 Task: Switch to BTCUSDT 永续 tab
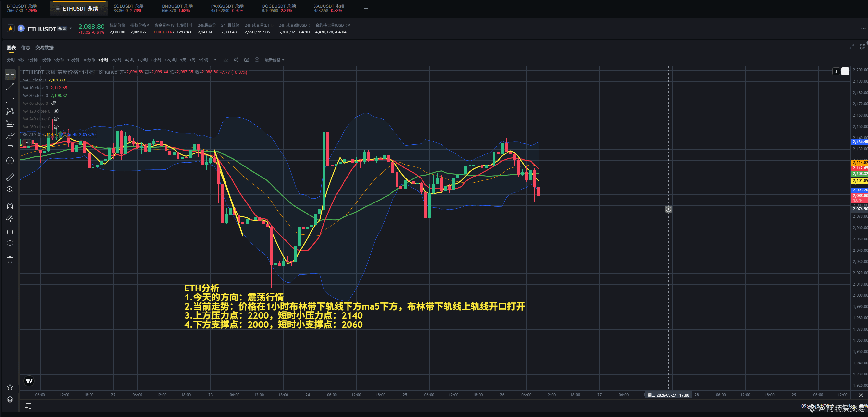pos(22,8)
